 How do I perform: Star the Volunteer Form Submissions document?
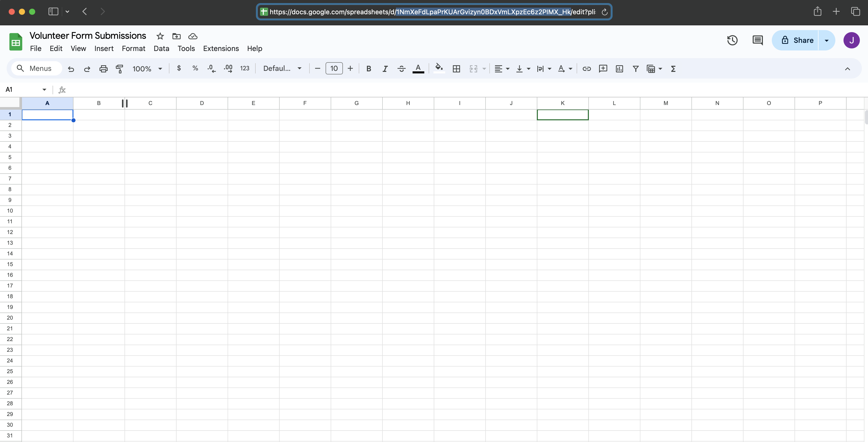pos(160,36)
